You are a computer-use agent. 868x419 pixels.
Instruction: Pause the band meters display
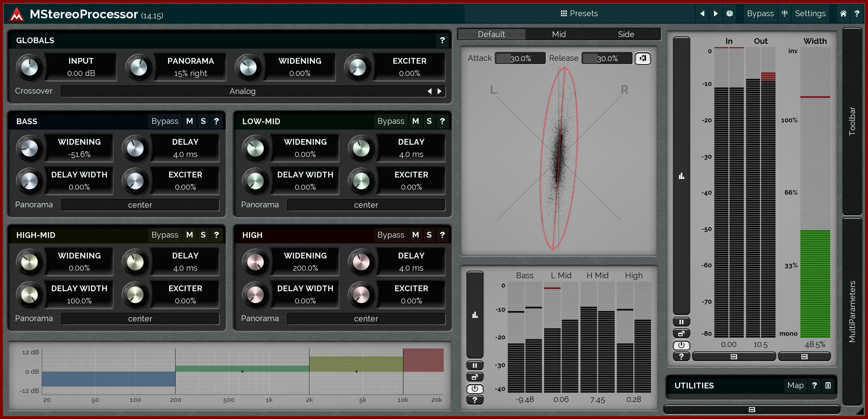pyautogui.click(x=475, y=365)
